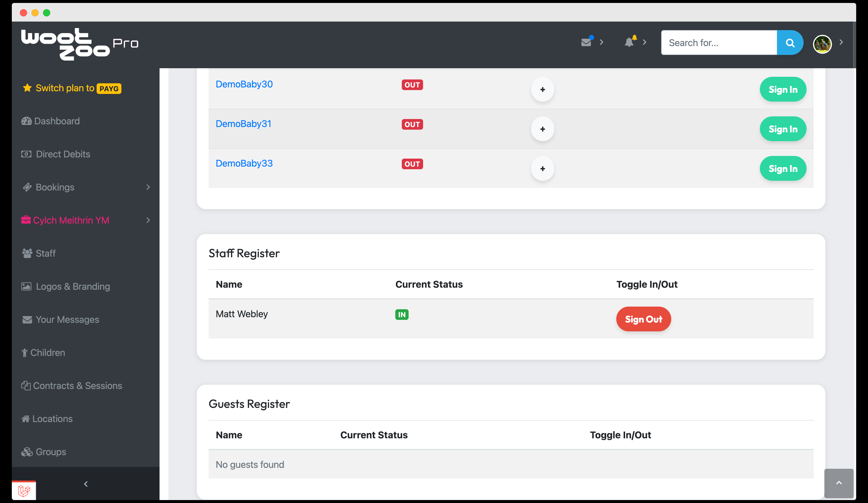This screenshot has width=868, height=503.
Task: Click the envelope messages icon in header
Action: [586, 42]
